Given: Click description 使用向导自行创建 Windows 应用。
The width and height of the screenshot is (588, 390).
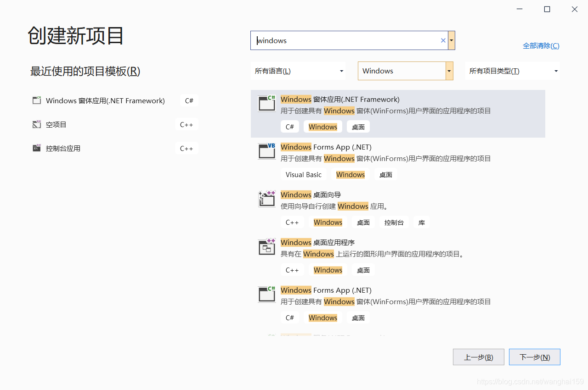Looking at the screenshot, I should click(x=334, y=206).
